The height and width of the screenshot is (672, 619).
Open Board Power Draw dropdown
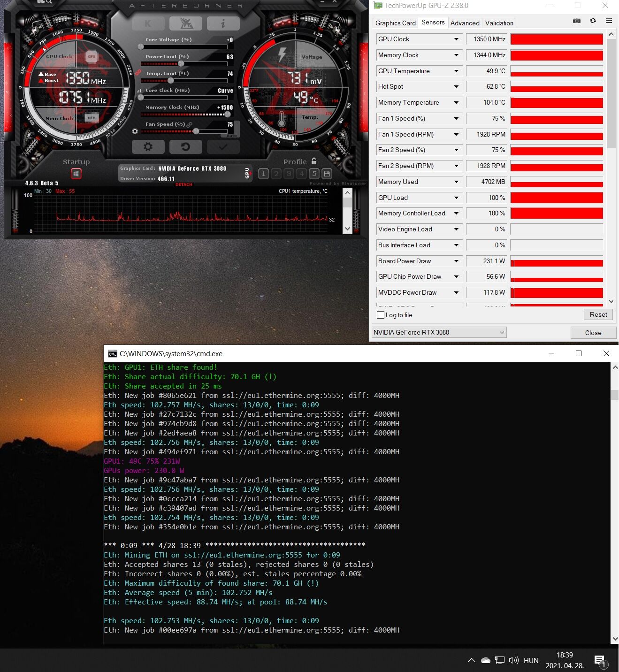(x=456, y=261)
